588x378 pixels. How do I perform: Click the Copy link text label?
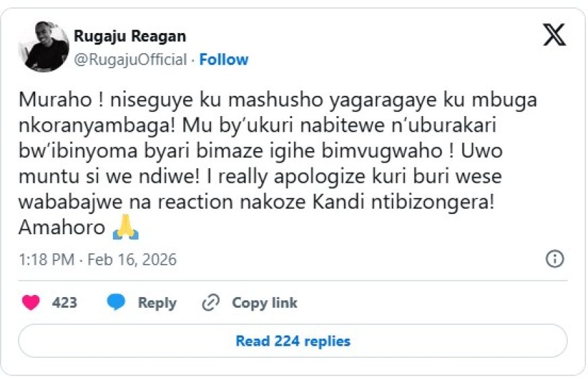pos(264,303)
